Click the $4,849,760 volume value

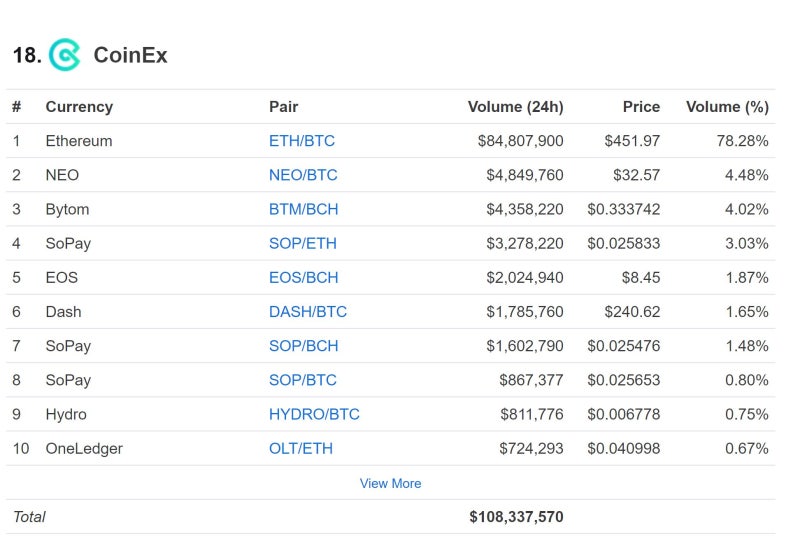(524, 175)
